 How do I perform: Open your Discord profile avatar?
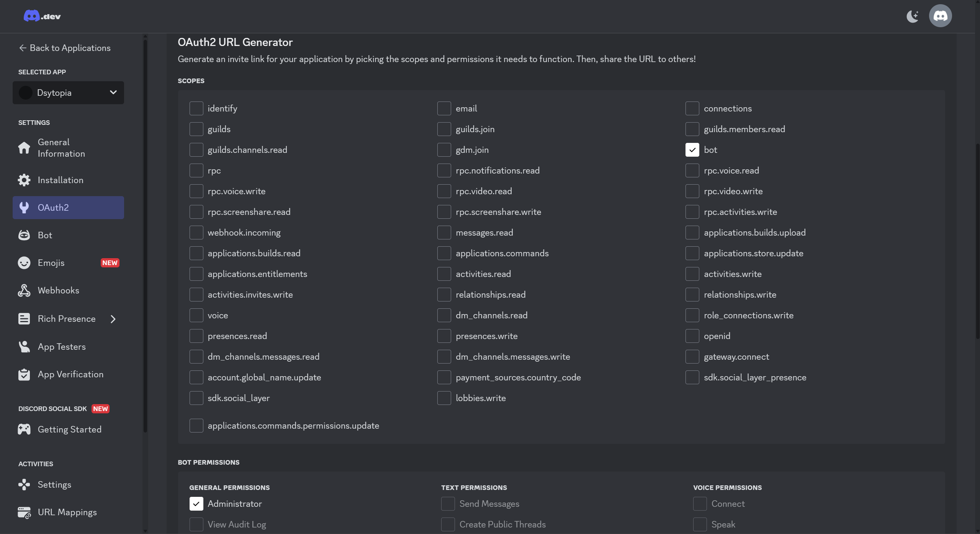pyautogui.click(x=940, y=16)
